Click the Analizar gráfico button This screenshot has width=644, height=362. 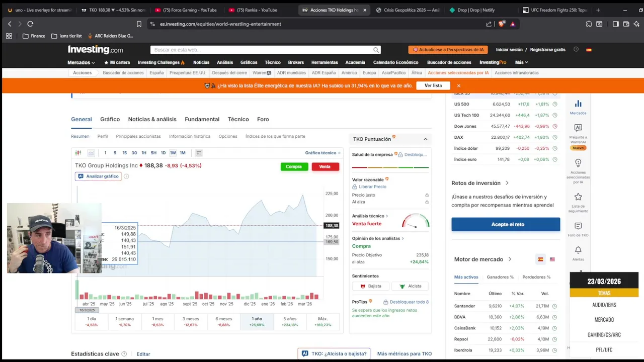pos(98,176)
